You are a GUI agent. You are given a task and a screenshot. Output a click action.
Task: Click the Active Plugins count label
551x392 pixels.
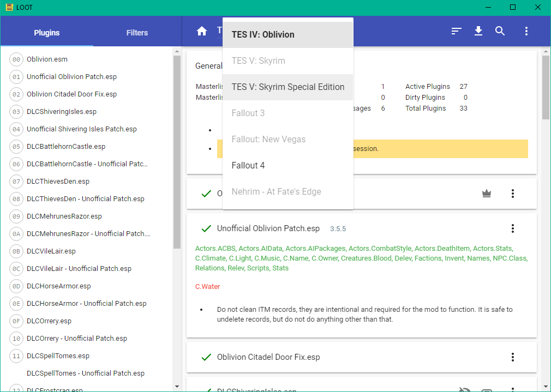tap(427, 86)
